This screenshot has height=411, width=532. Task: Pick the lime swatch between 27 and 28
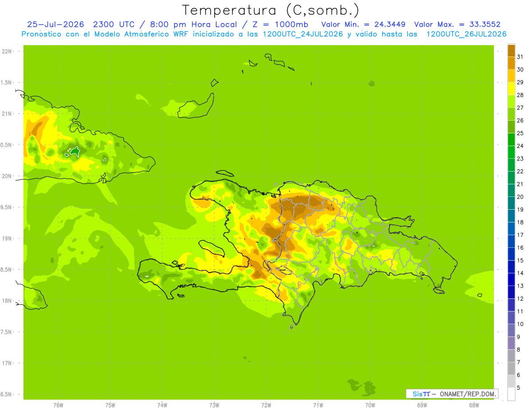point(511,101)
